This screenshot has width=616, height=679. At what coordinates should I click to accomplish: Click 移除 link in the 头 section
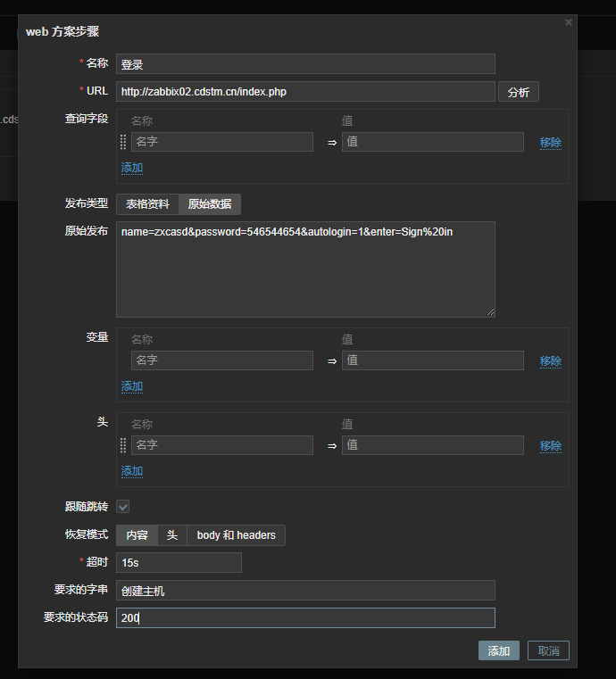(x=550, y=446)
